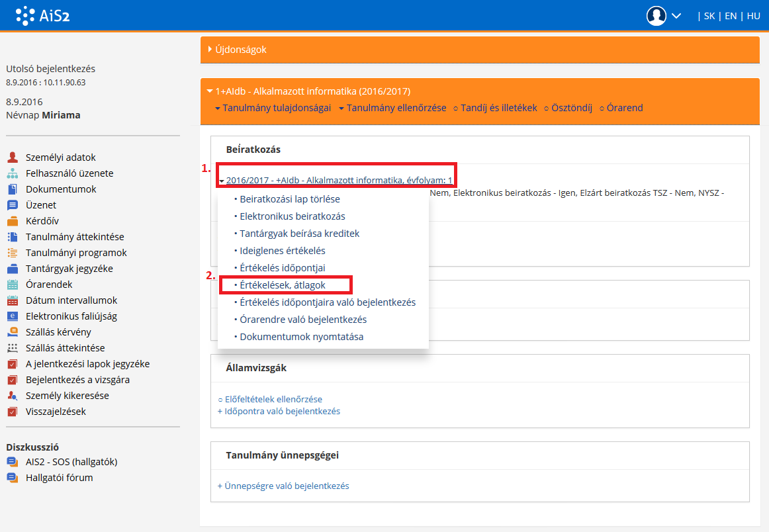This screenshot has width=769, height=532.
Task: Click Ünnepségre való bejelentkezés link
Action: pyautogui.click(x=286, y=486)
